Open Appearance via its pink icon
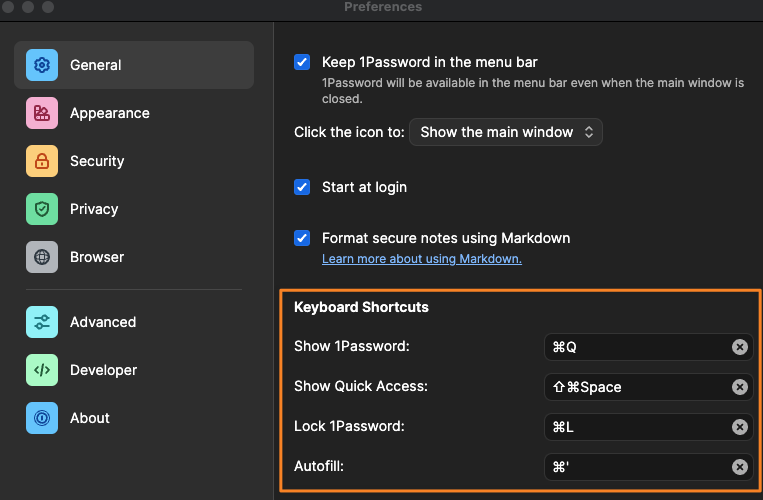763x500 pixels. pos(42,113)
